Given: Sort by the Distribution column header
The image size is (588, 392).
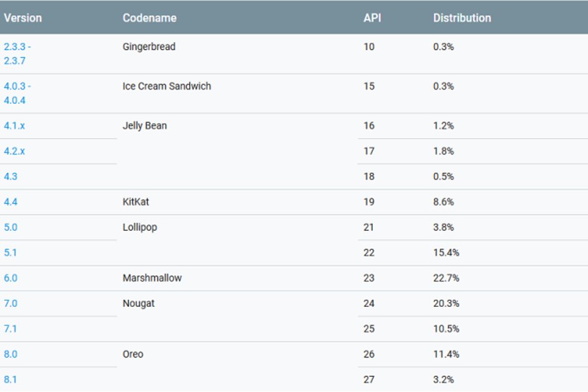Looking at the screenshot, I should [x=461, y=18].
